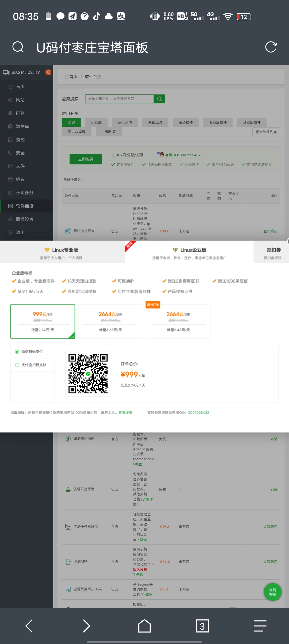
Task: Open 文件 in the sidebar
Action: [x=27, y=166]
